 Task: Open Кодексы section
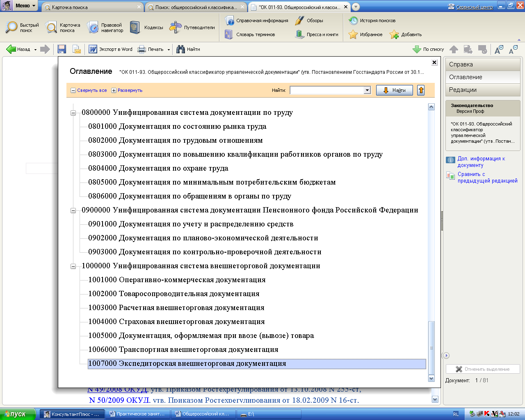click(x=146, y=27)
